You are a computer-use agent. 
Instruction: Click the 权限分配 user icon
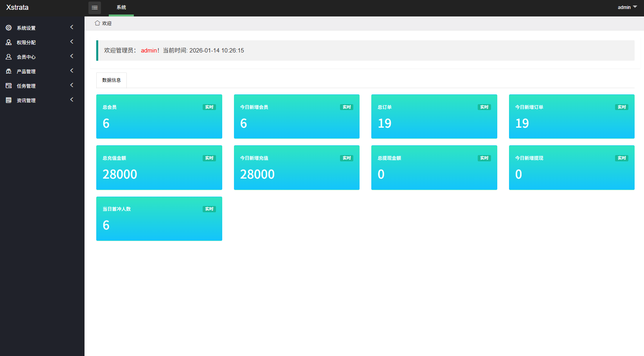click(x=9, y=42)
